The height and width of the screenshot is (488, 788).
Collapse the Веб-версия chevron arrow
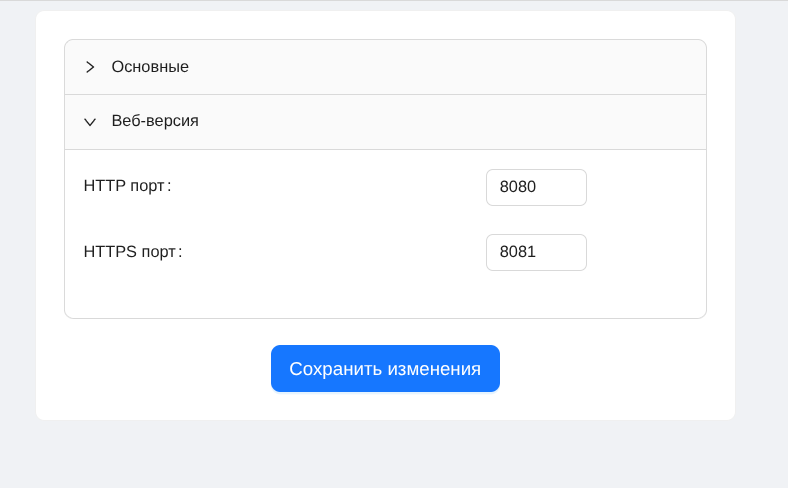coord(90,122)
